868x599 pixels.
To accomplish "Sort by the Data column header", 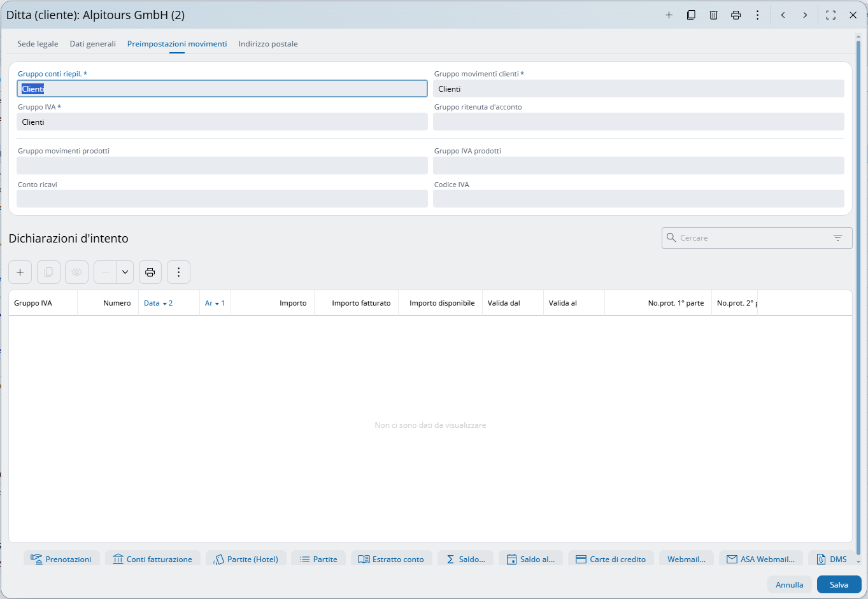I will tap(152, 304).
